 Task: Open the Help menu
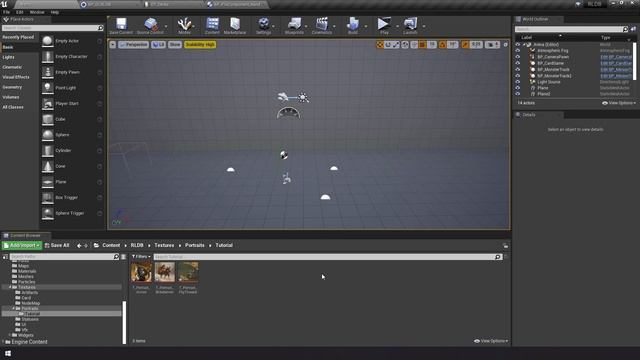[x=55, y=12]
